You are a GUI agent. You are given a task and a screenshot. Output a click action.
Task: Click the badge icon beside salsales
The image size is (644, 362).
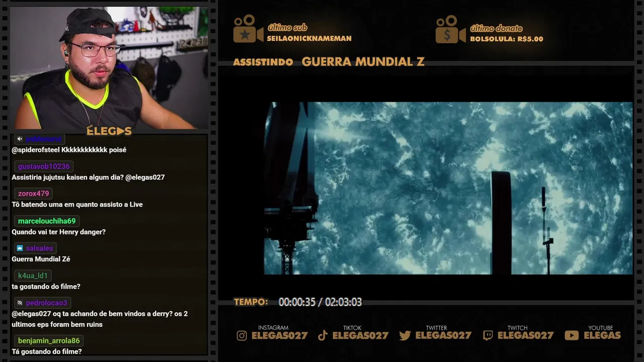pyautogui.click(x=20, y=248)
